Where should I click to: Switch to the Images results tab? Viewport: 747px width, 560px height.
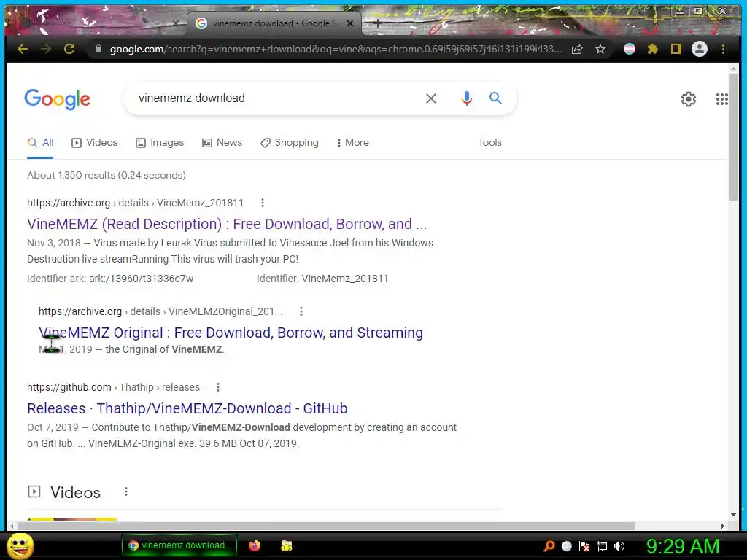[x=160, y=143]
